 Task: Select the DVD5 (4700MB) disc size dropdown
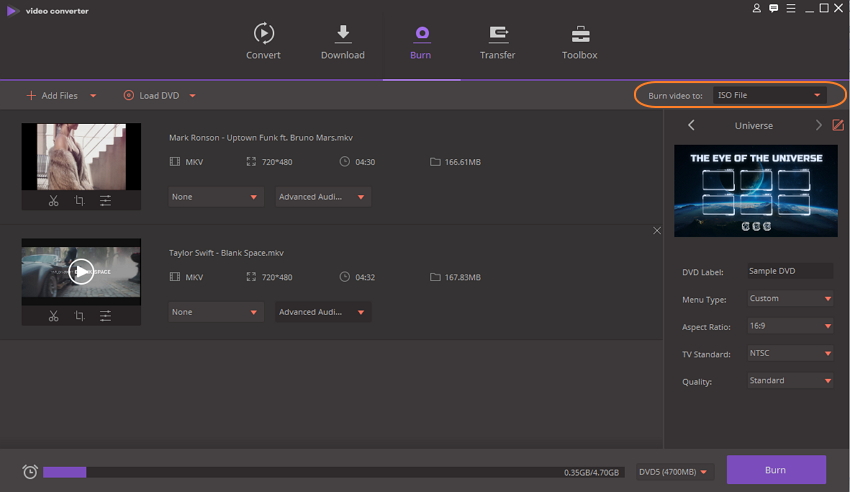(675, 472)
